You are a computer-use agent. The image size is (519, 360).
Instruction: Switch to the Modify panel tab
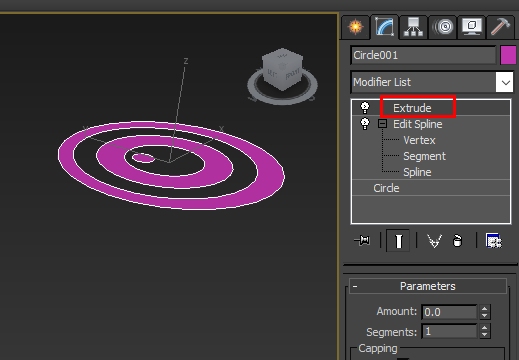click(x=384, y=27)
